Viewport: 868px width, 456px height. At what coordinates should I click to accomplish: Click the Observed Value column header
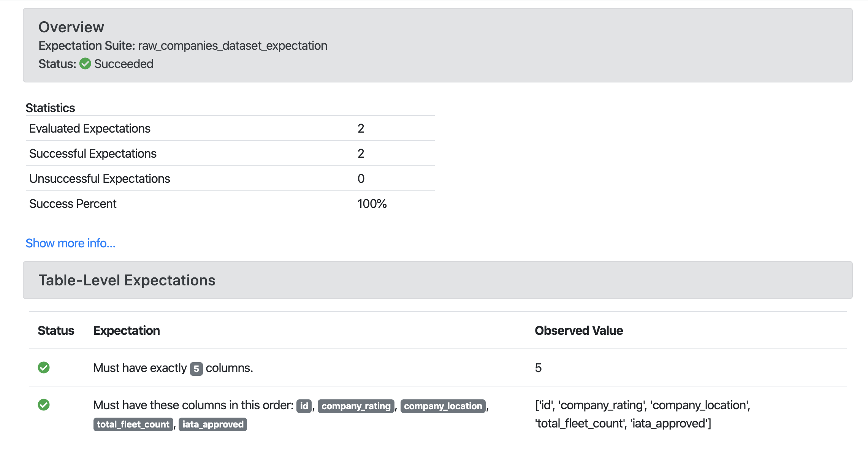[x=578, y=331]
